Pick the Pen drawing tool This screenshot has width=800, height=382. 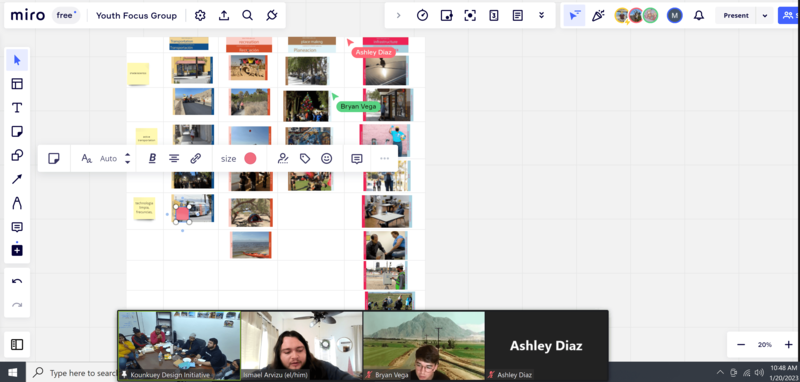click(x=17, y=203)
